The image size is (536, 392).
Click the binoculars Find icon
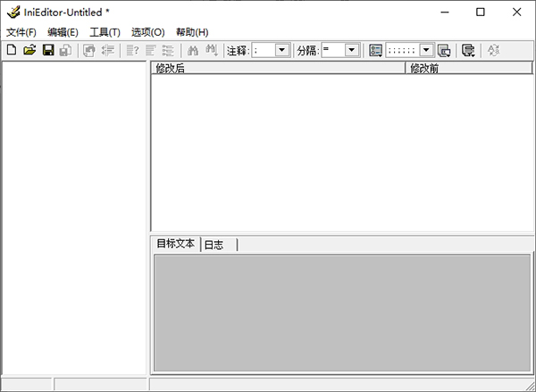tap(192, 51)
